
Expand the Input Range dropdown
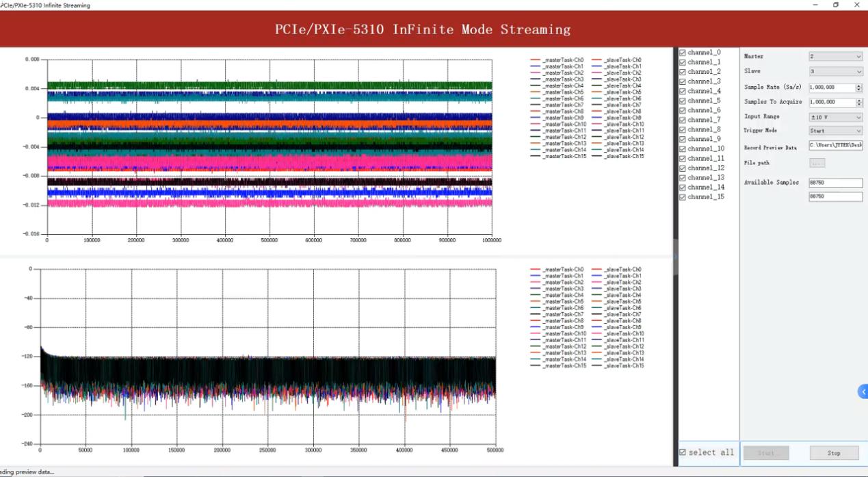pyautogui.click(x=836, y=117)
